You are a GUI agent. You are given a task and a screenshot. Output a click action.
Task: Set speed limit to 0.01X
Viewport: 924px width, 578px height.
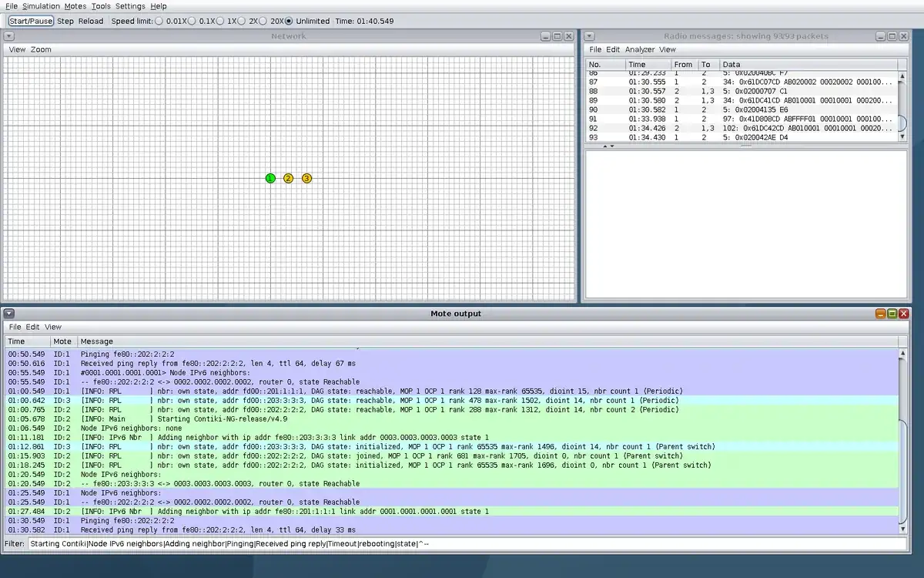[159, 21]
